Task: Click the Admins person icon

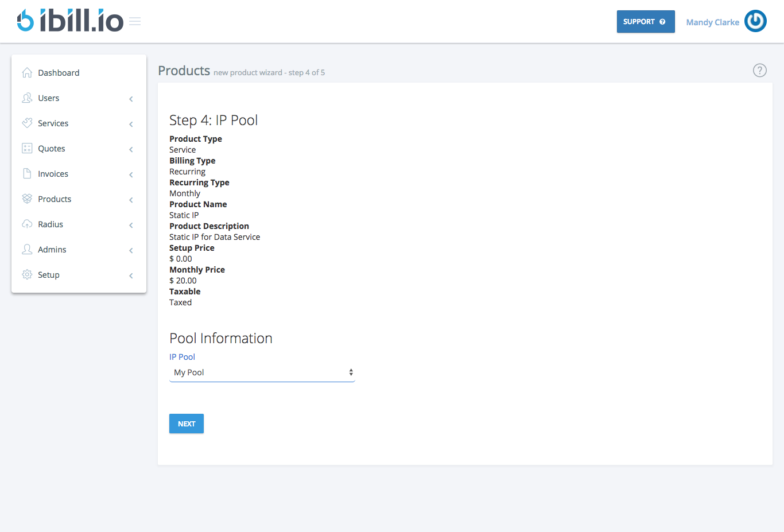Action: click(27, 249)
